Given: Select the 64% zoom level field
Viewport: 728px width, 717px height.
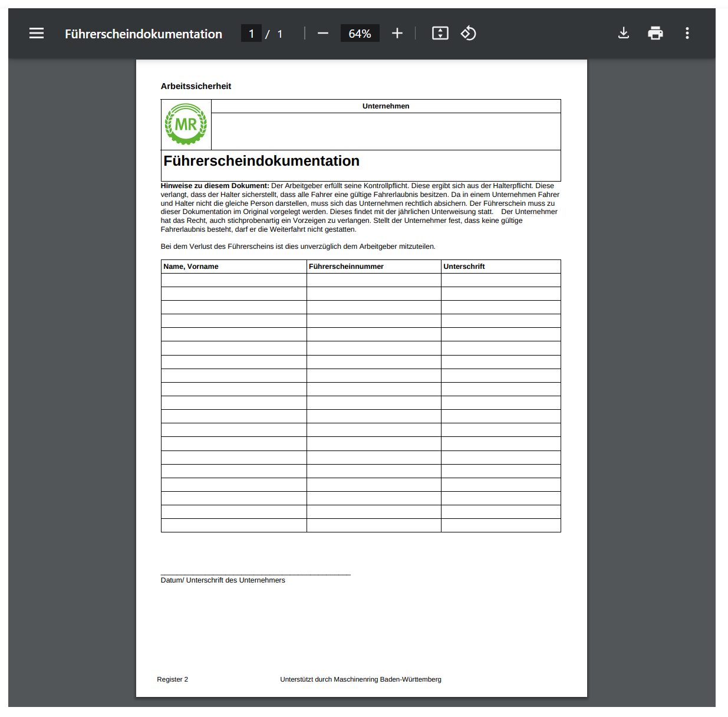Looking at the screenshot, I should pos(360,34).
